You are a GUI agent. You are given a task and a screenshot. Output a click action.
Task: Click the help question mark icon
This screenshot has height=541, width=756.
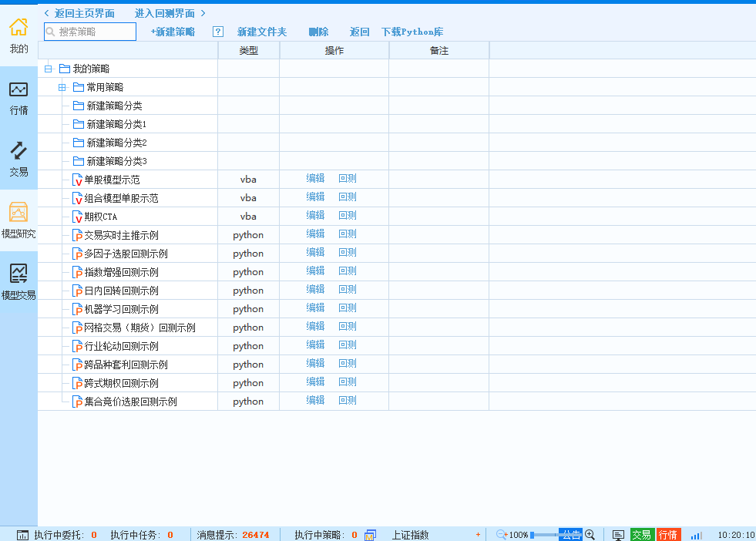[218, 32]
